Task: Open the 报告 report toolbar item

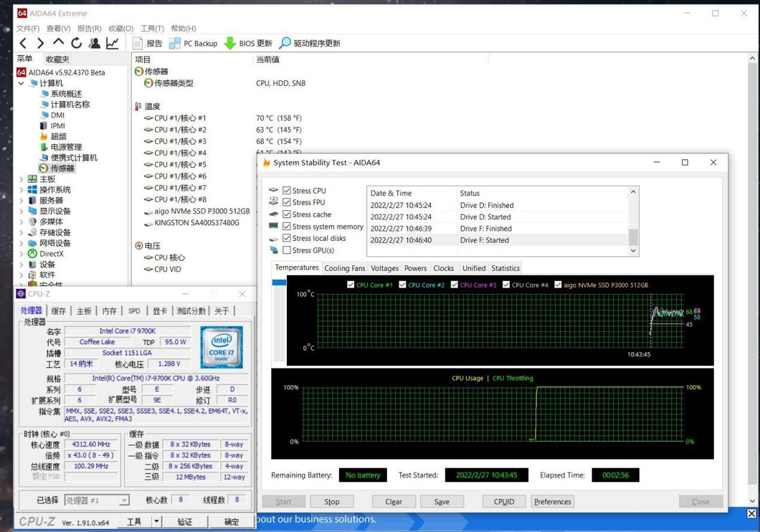Action: 148,43
